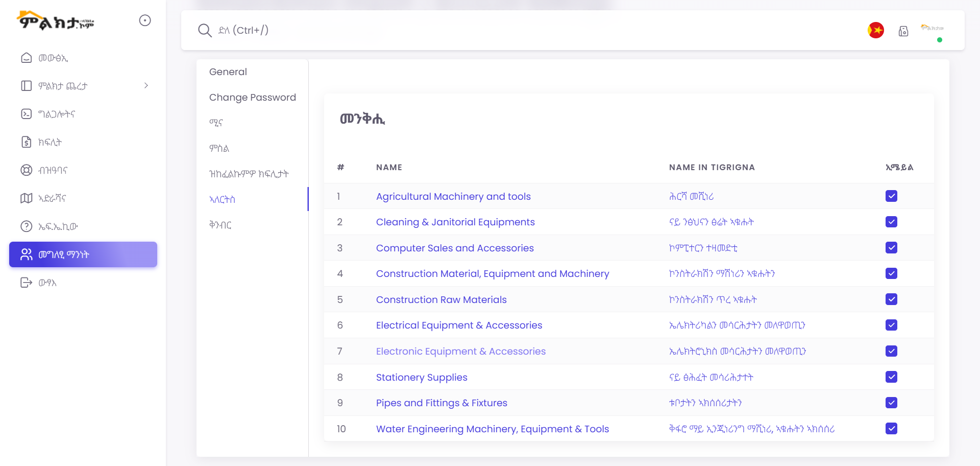
Task: Click the search magnifier icon
Action: tap(205, 31)
